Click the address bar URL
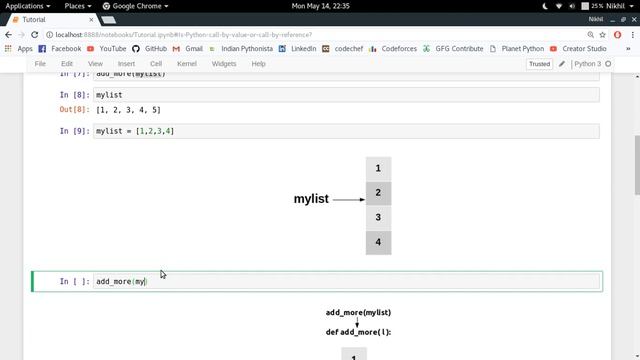Image resolution: width=640 pixels, height=360 pixels. [x=184, y=35]
